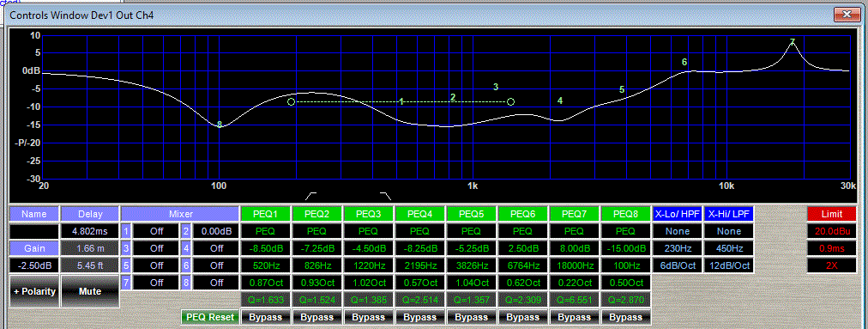Select EQ node 5 on the graph
Viewport: 868px width, 329px height.
click(622, 89)
